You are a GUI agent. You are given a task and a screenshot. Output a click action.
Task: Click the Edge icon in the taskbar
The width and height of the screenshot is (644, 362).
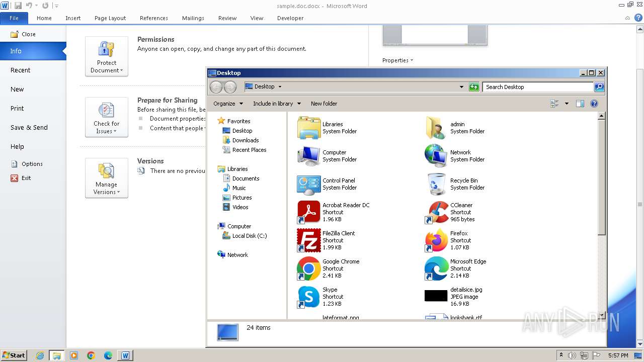click(x=108, y=355)
